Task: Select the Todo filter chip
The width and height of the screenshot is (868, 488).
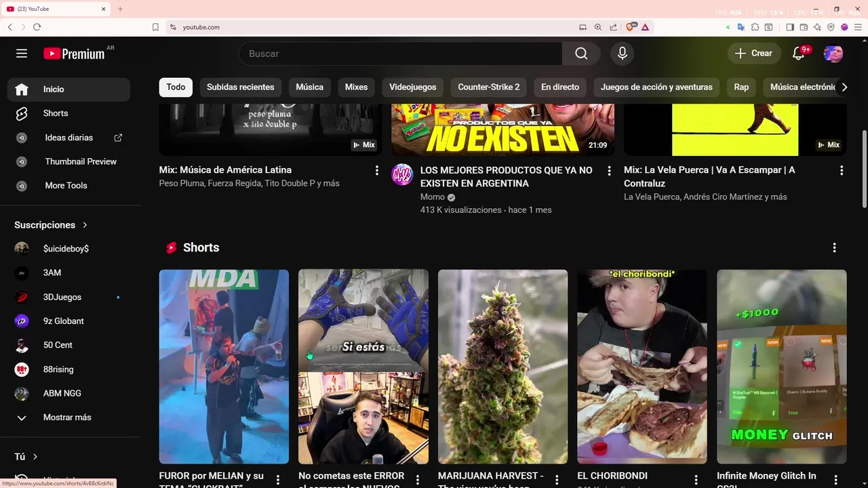Action: (176, 87)
